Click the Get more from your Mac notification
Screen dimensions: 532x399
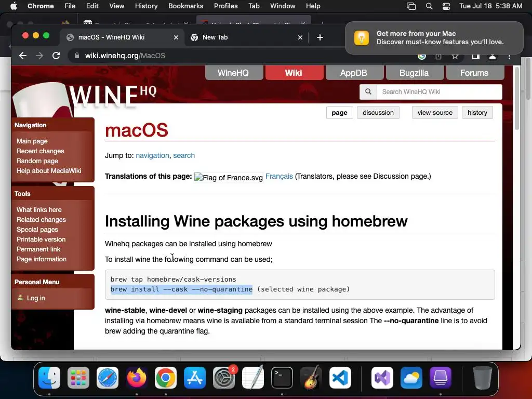pyautogui.click(x=434, y=37)
